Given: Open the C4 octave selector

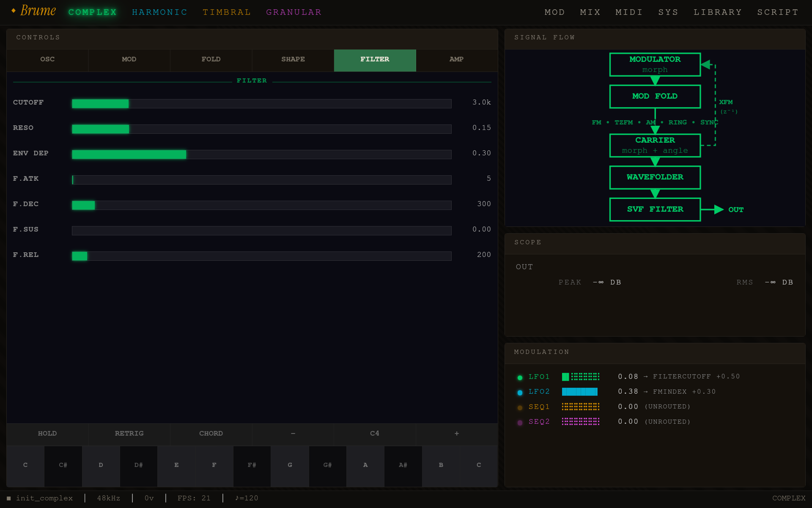Looking at the screenshot, I should coord(374,433).
